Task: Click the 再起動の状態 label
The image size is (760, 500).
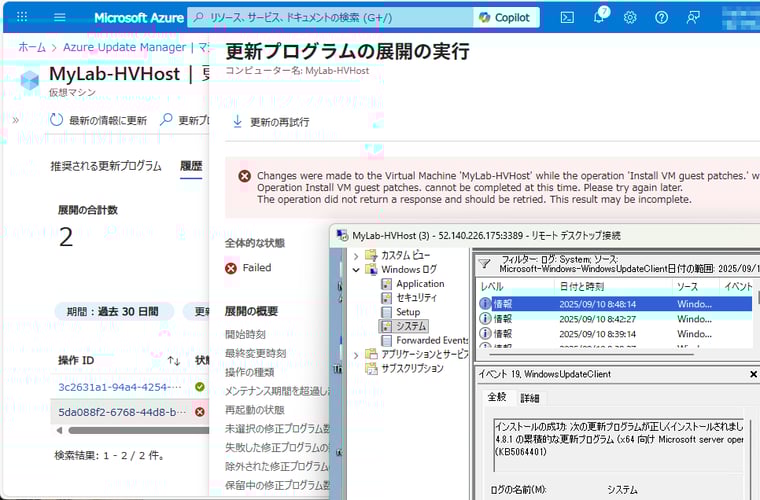Action: click(255, 410)
